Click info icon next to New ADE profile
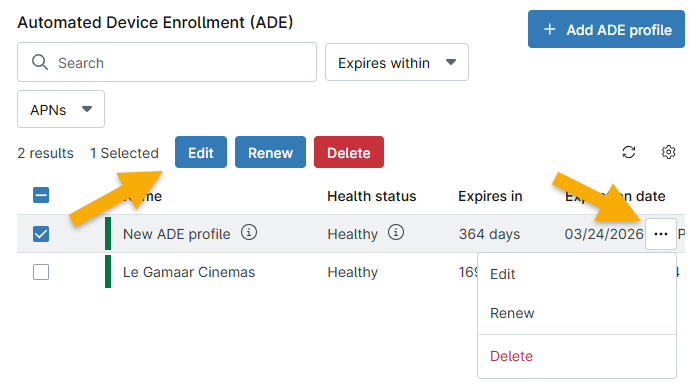Screen dimensions: 689x389 pyautogui.click(x=249, y=232)
